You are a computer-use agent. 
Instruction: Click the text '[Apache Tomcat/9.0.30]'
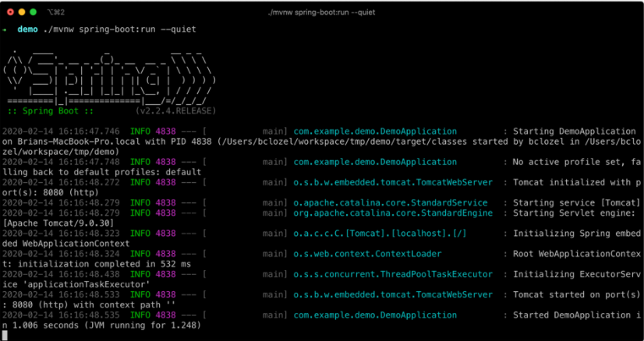(x=58, y=223)
